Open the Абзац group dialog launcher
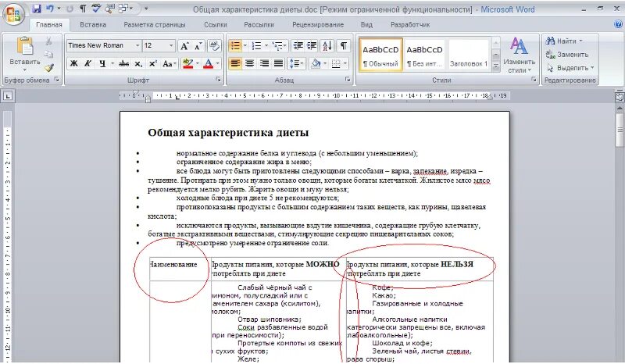The width and height of the screenshot is (625, 364). (348, 80)
